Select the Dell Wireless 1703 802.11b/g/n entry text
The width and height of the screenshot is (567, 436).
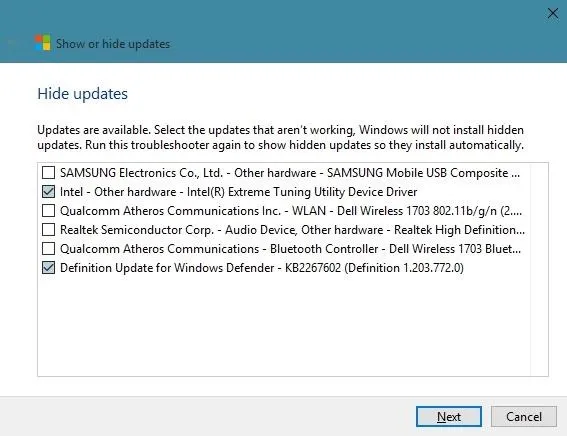point(291,211)
